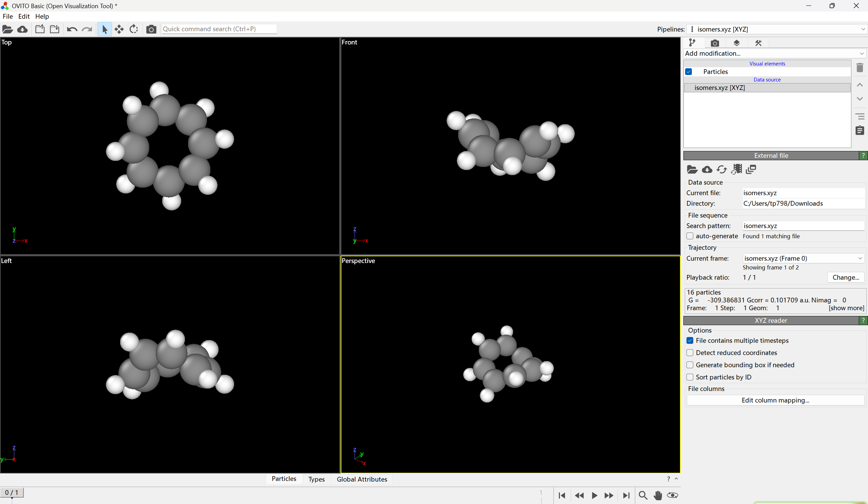Open the Overlays layers tab icon

point(736,43)
